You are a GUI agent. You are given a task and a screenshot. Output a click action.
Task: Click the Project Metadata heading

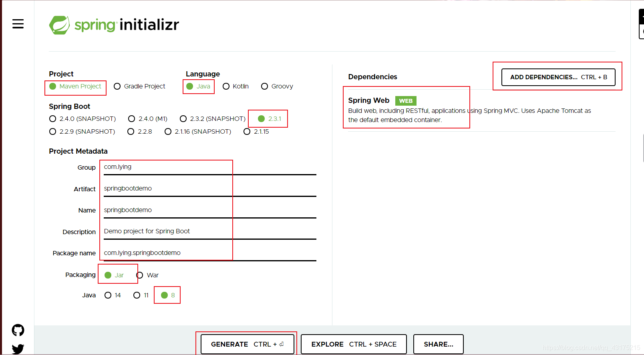click(78, 151)
